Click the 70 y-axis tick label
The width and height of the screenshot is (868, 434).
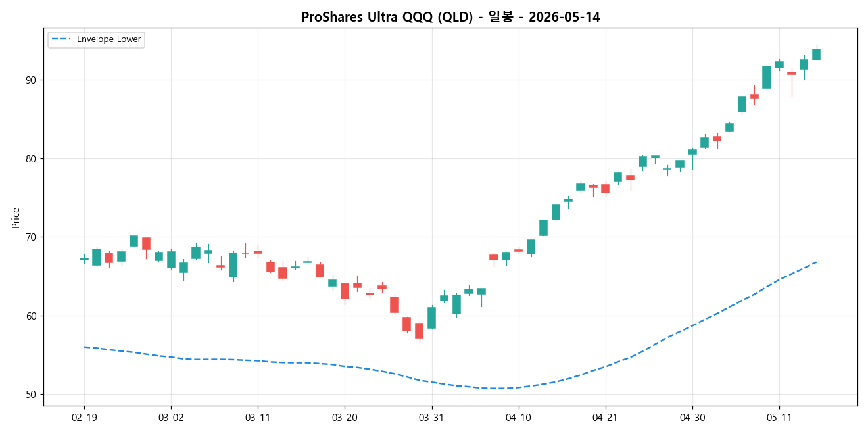[x=32, y=237]
